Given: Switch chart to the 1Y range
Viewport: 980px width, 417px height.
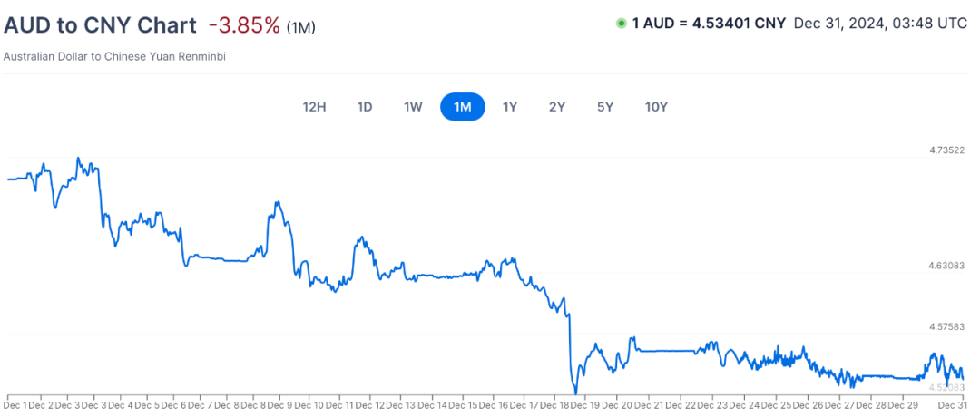Looking at the screenshot, I should point(510,107).
